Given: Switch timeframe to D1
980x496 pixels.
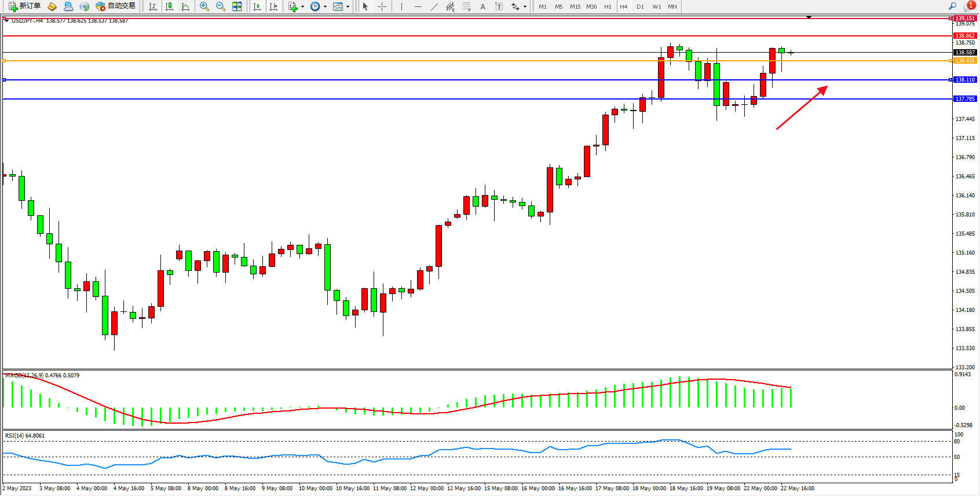Looking at the screenshot, I should tap(640, 7).
